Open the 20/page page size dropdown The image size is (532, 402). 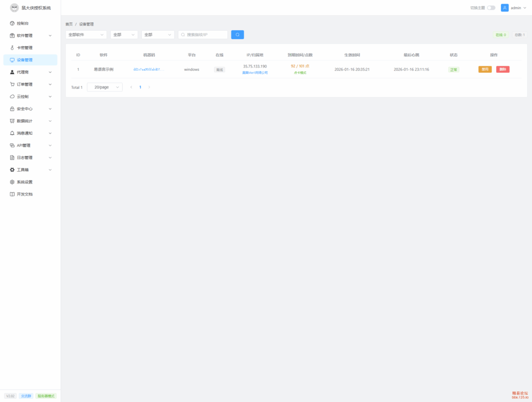tap(104, 87)
